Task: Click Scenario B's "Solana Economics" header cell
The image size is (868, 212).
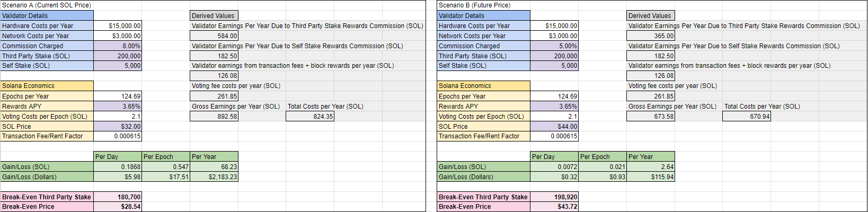Action: 483,86
